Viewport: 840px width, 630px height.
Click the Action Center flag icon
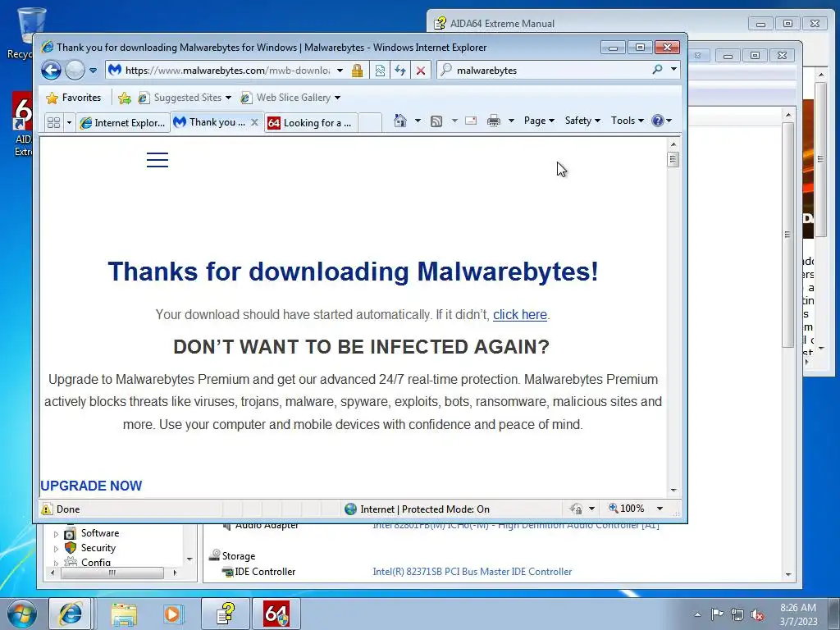[x=717, y=614]
